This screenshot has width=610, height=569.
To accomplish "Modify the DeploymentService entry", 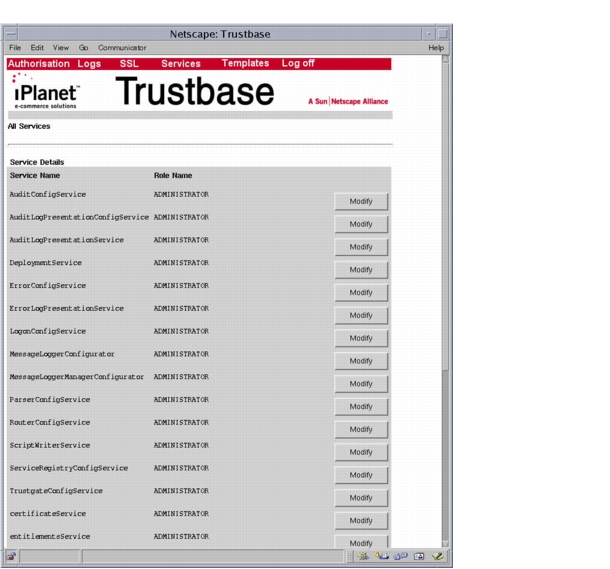I will tap(361, 270).
